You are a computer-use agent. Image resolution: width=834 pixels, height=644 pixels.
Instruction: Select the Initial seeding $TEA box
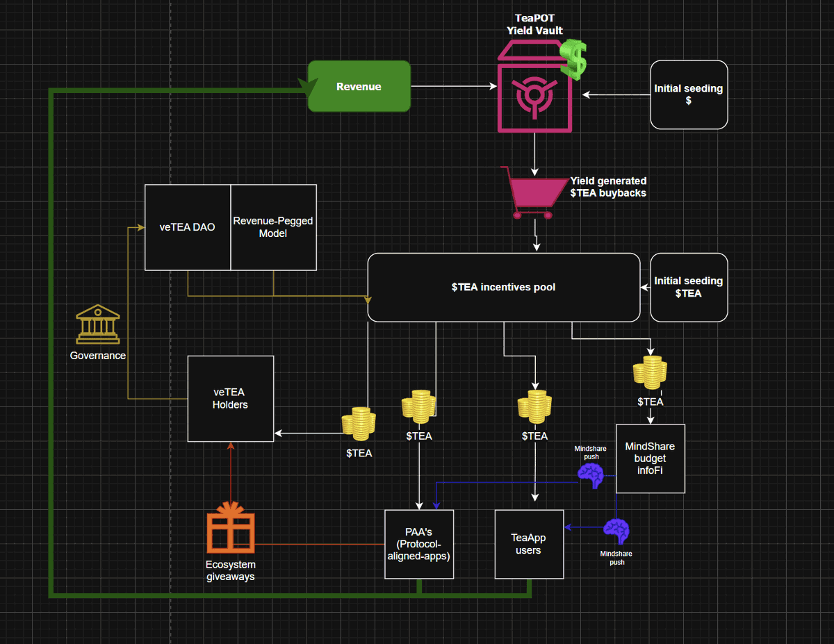688,287
